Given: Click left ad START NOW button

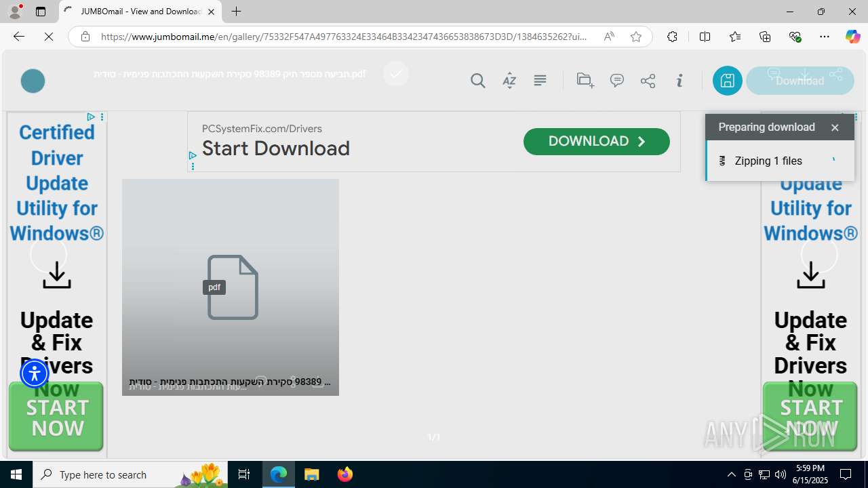Looking at the screenshot, I should tap(56, 416).
